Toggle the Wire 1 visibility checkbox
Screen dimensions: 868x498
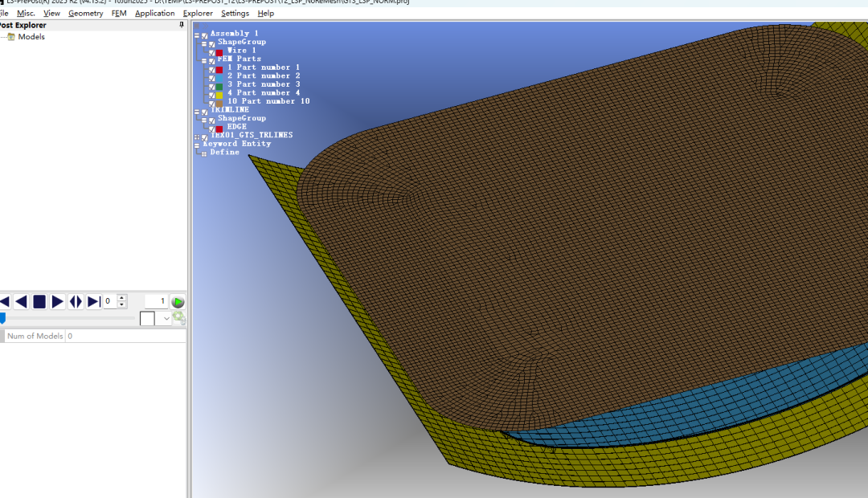pyautogui.click(x=211, y=52)
